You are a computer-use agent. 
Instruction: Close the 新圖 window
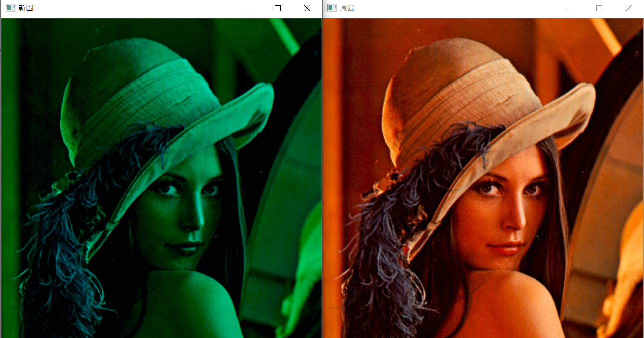point(307,8)
